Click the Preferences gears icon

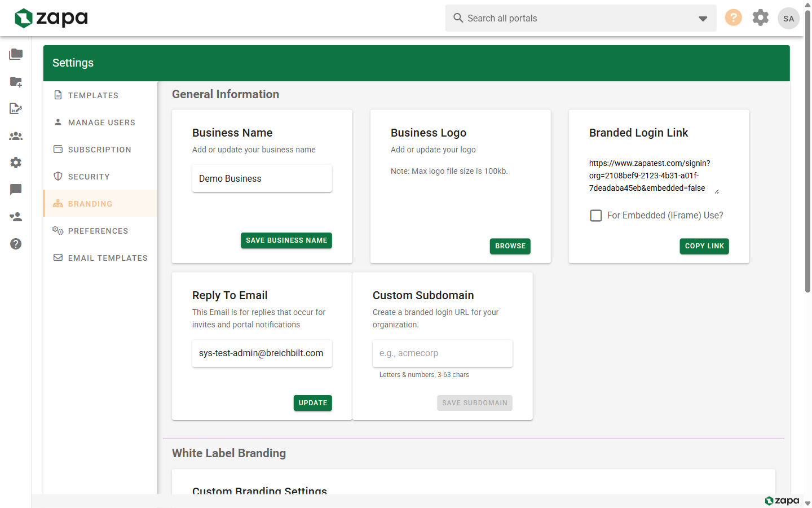point(58,230)
